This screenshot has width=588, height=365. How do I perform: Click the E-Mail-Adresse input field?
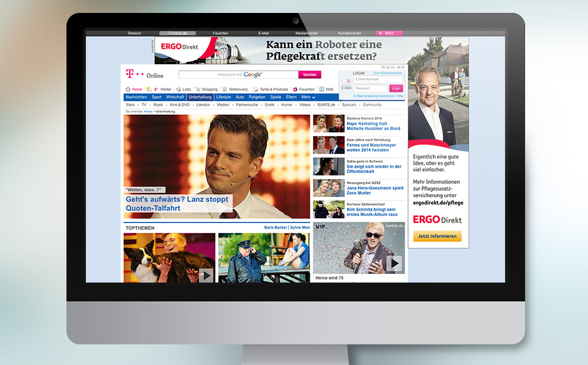point(378,79)
